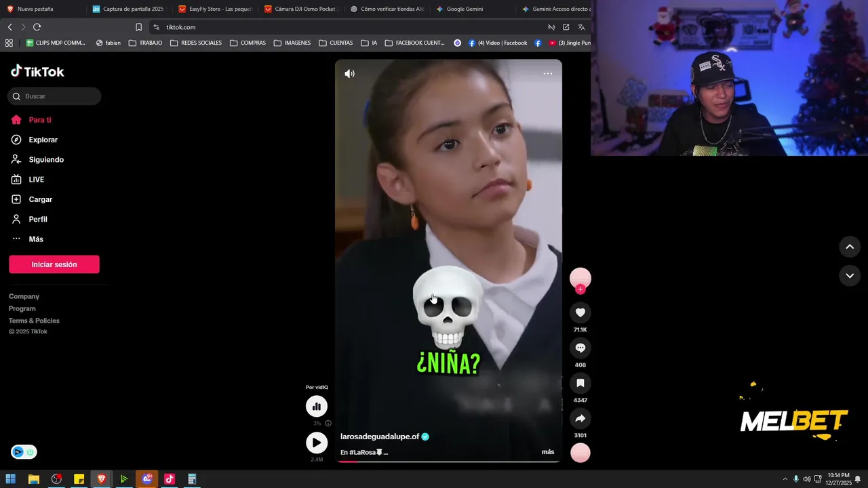Viewport: 868px width, 488px height.
Task: Open larosadeguadalupe.of profile name
Action: click(x=380, y=436)
